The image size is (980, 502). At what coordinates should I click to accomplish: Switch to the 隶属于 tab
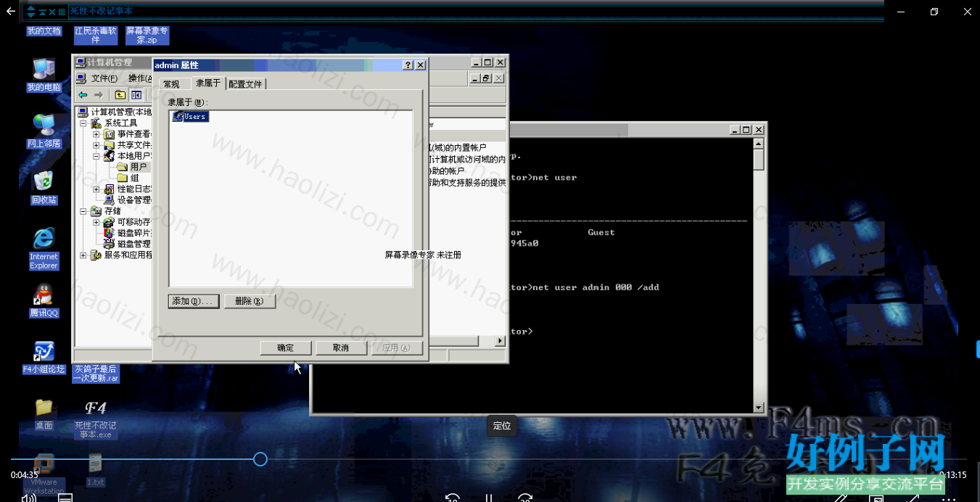click(208, 83)
